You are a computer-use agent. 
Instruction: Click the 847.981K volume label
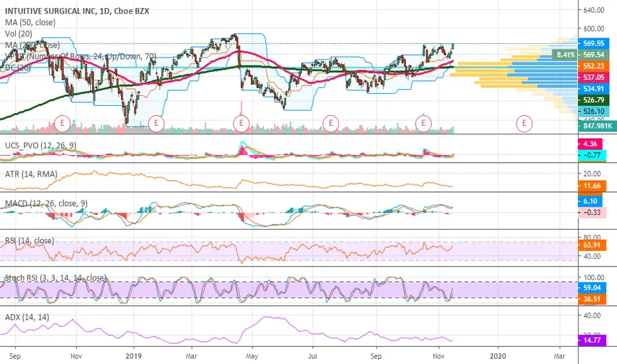tap(597, 126)
